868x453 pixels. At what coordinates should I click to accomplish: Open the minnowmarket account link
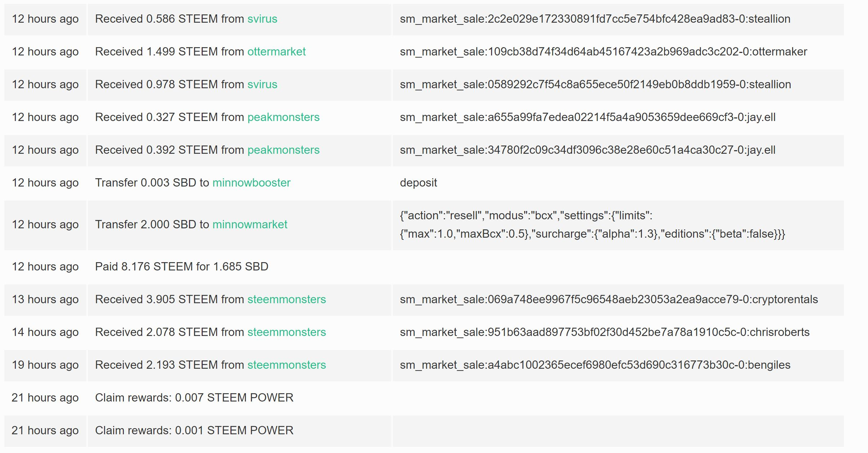[250, 224]
